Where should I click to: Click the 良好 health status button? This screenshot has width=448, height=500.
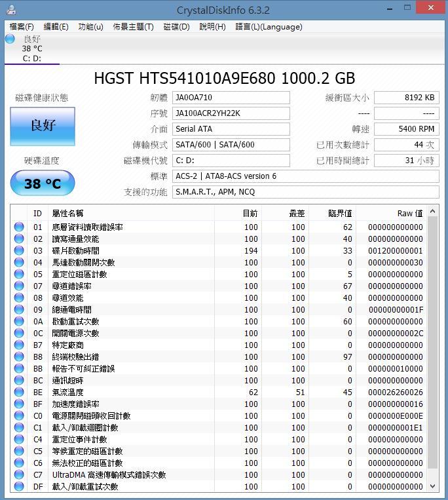(x=43, y=126)
